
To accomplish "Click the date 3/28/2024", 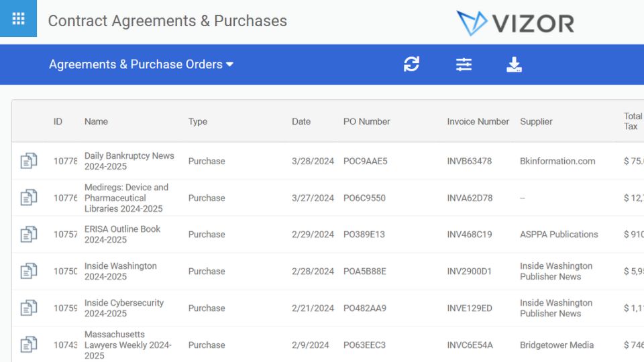I will (x=313, y=161).
